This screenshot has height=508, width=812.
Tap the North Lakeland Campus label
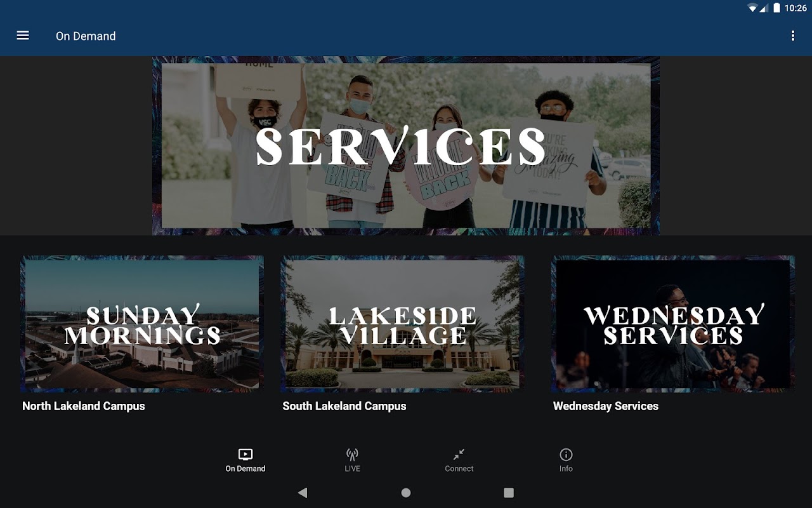tap(84, 406)
